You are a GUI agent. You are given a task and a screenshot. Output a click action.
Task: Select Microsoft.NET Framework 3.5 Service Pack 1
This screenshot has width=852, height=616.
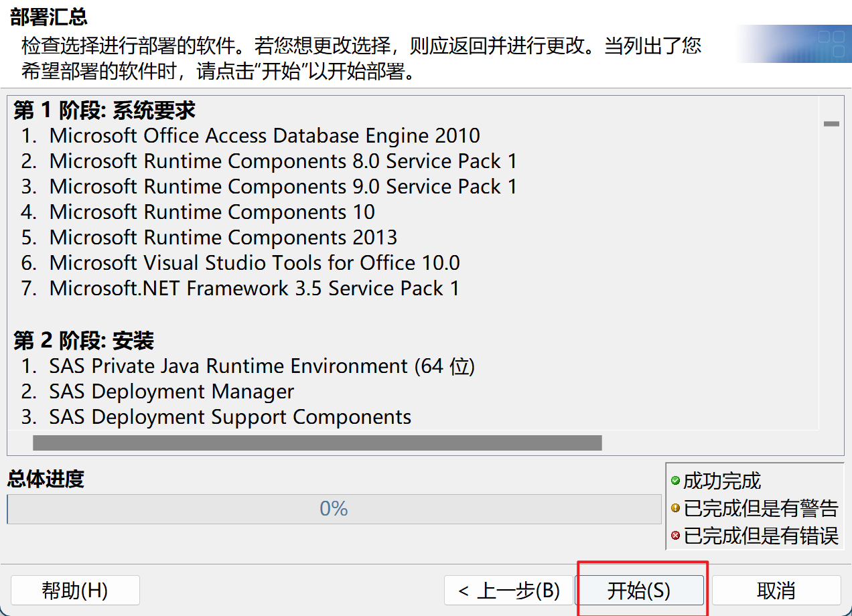240,289
